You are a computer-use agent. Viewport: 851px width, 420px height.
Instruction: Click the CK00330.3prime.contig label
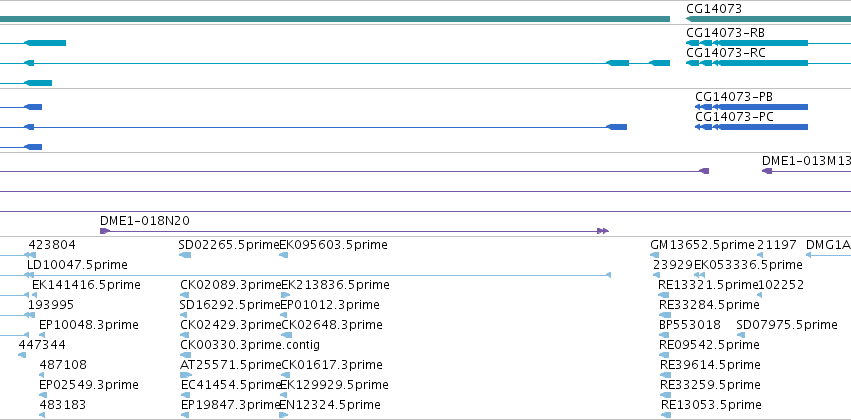coord(250,345)
